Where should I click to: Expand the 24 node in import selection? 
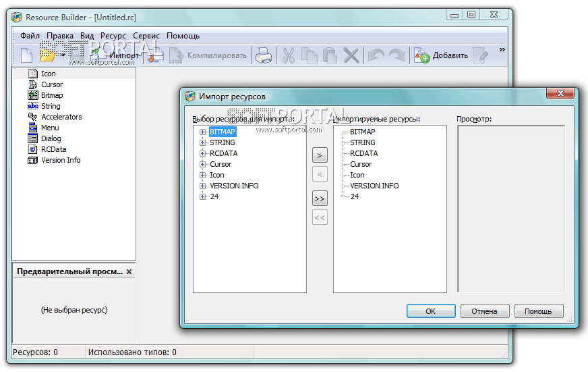[x=202, y=197]
